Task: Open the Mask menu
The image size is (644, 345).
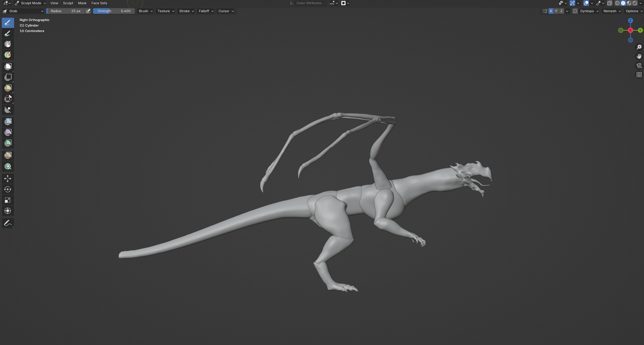Action: tap(82, 3)
